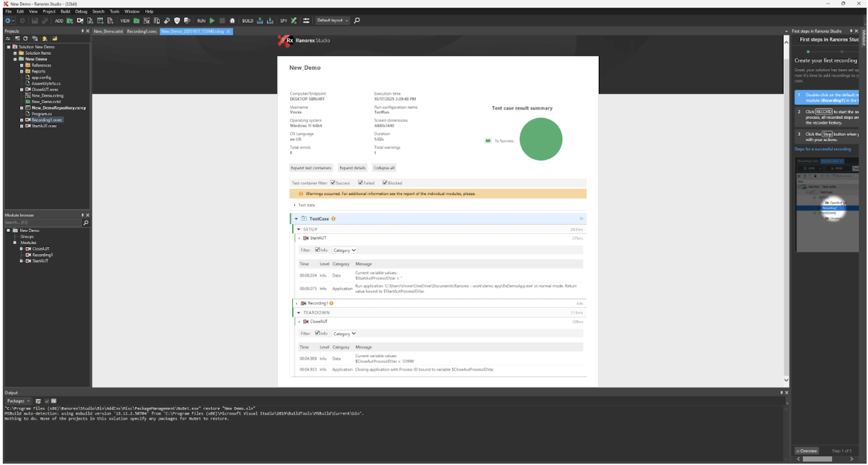Click the Packages list icon in Output panel toolbar
This screenshot has height=465, width=868.
[53, 401]
